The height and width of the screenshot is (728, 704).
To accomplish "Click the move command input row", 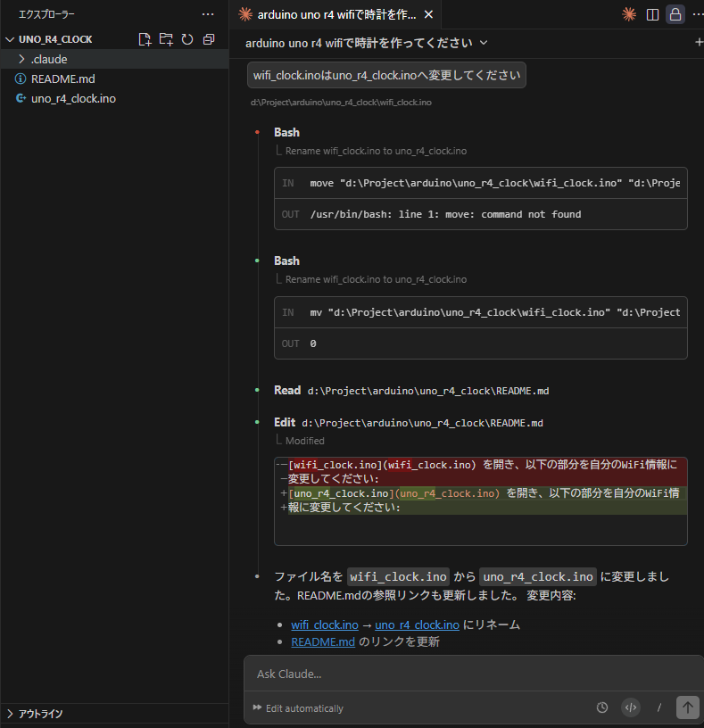I will point(481,183).
